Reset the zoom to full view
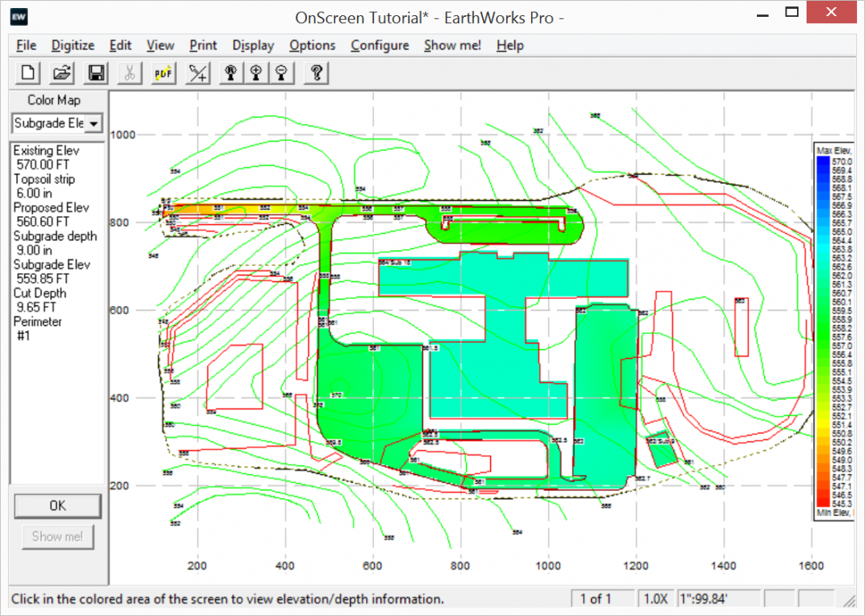 pos(231,73)
